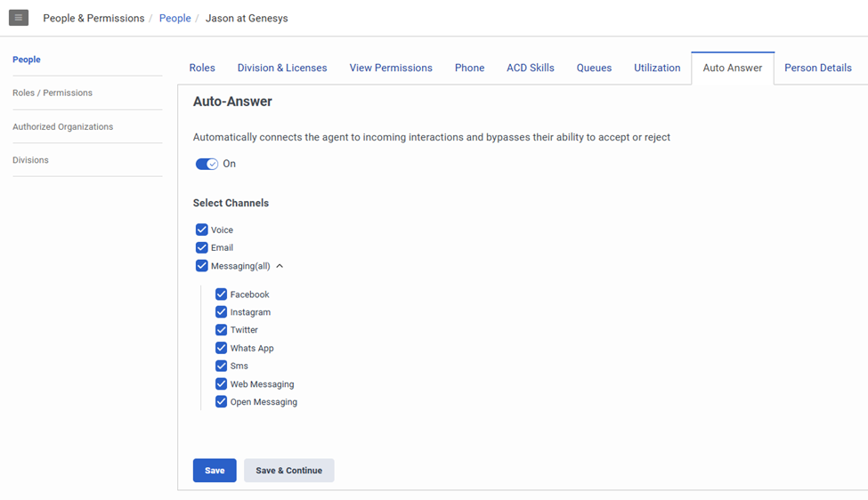Viewport: 868px width, 500px height.
Task: Select Roles / Permissions in sidebar
Action: (53, 93)
